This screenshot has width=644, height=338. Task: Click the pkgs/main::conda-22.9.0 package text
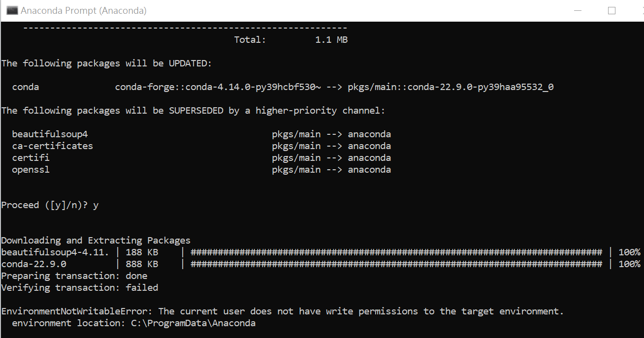[x=451, y=87]
